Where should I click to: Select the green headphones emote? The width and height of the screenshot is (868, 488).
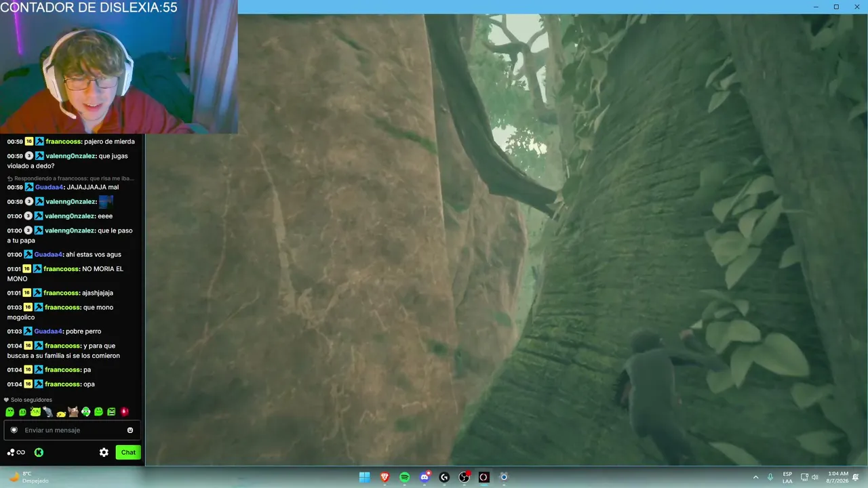coord(85,411)
